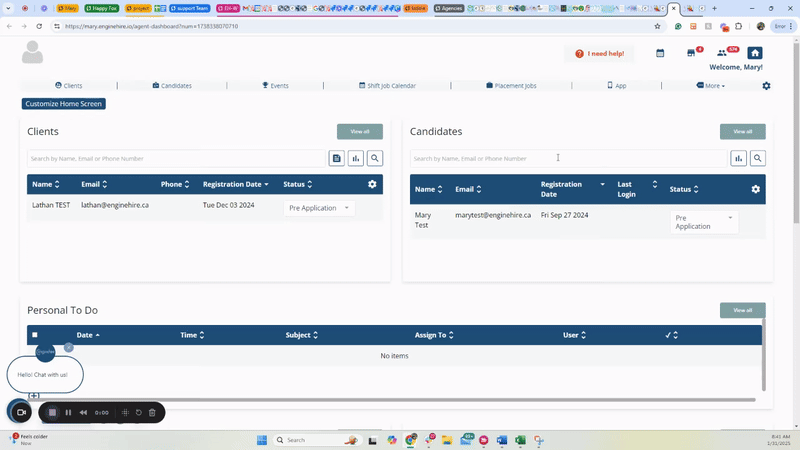Viewport: 800px width, 450px height.
Task: Sort Personal To Do by Assign To
Action: [x=434, y=335]
